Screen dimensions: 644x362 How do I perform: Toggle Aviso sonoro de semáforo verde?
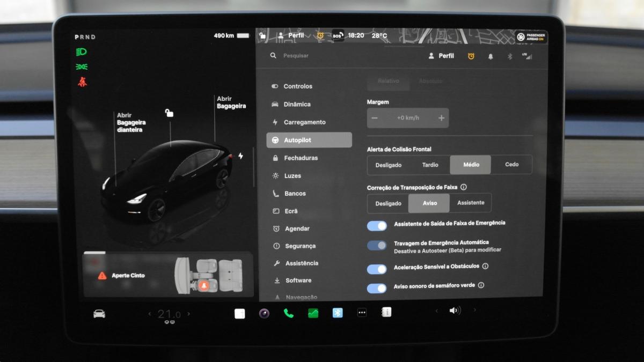[x=377, y=289]
